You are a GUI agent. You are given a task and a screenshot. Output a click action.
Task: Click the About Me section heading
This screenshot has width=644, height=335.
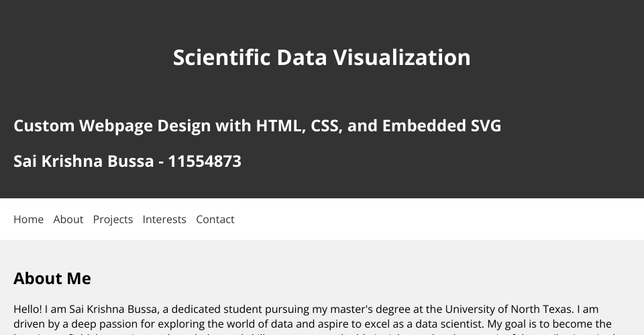point(52,278)
